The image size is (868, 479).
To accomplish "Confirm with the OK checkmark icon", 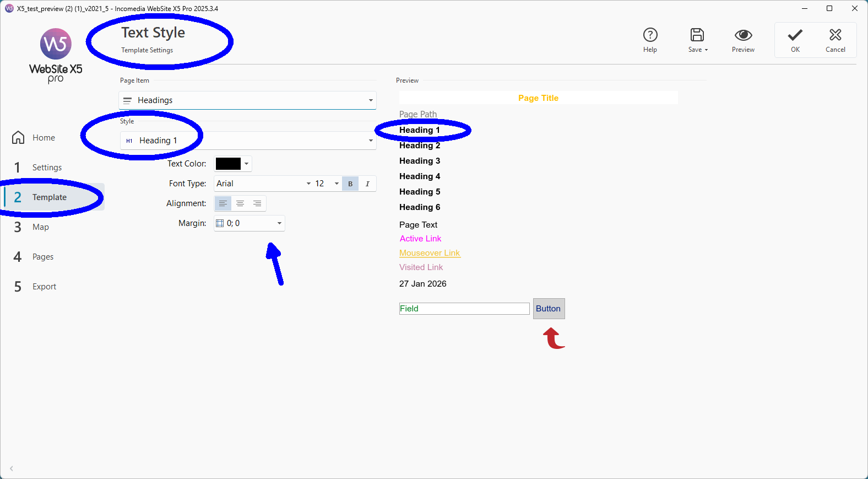I will pyautogui.click(x=795, y=35).
